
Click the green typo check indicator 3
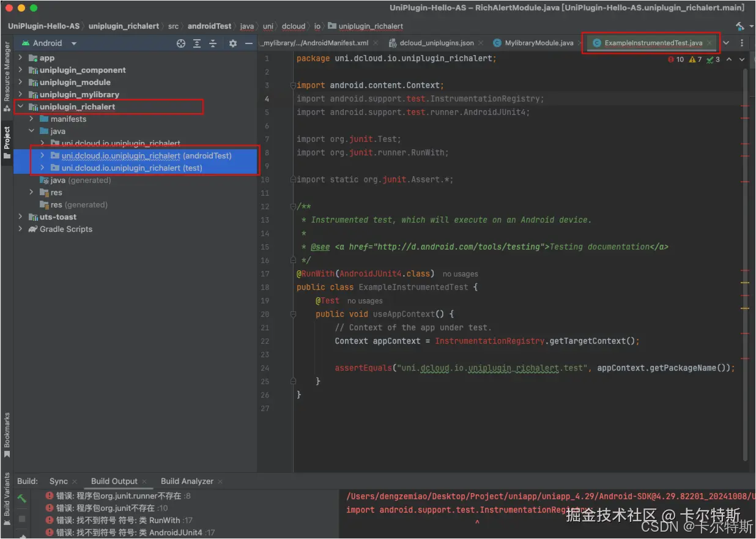pyautogui.click(x=713, y=59)
